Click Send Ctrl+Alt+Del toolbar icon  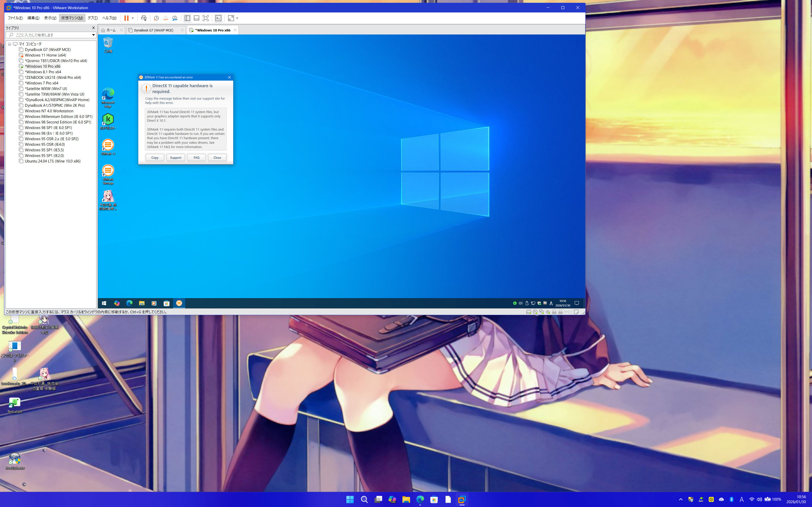pos(144,18)
